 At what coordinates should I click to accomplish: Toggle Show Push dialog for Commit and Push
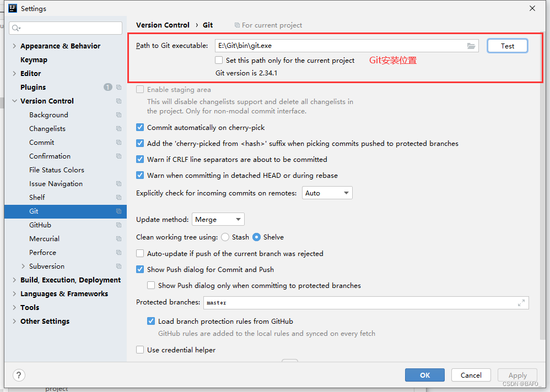coord(140,269)
